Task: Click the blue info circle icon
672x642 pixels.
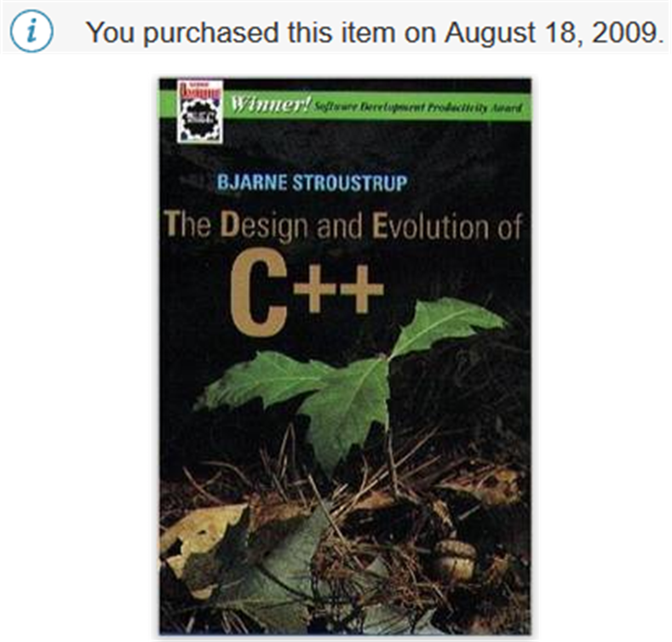Action: click(x=32, y=32)
